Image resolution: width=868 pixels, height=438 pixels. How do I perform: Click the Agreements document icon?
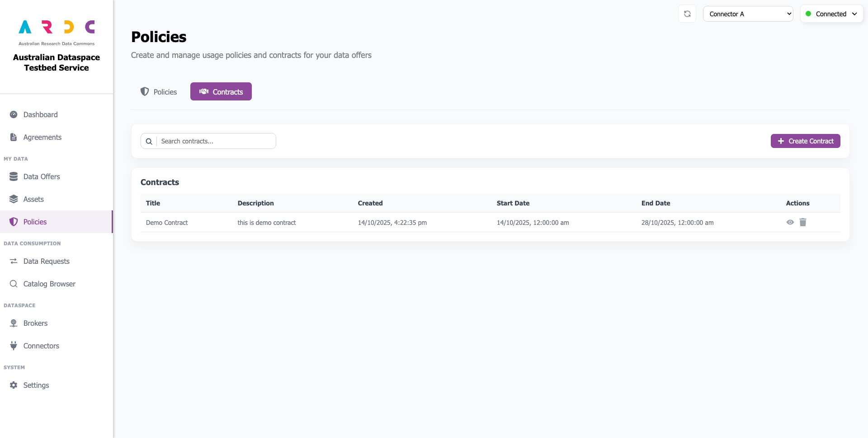[14, 137]
